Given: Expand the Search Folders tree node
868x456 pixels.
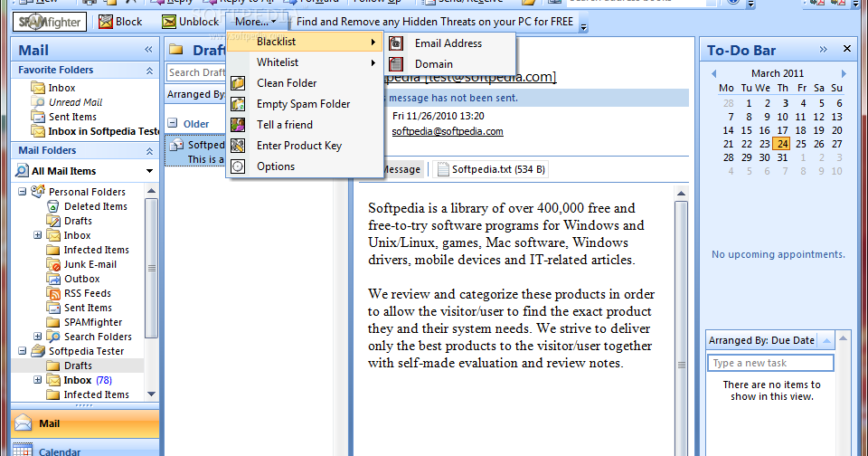Looking at the screenshot, I should pyautogui.click(x=38, y=337).
